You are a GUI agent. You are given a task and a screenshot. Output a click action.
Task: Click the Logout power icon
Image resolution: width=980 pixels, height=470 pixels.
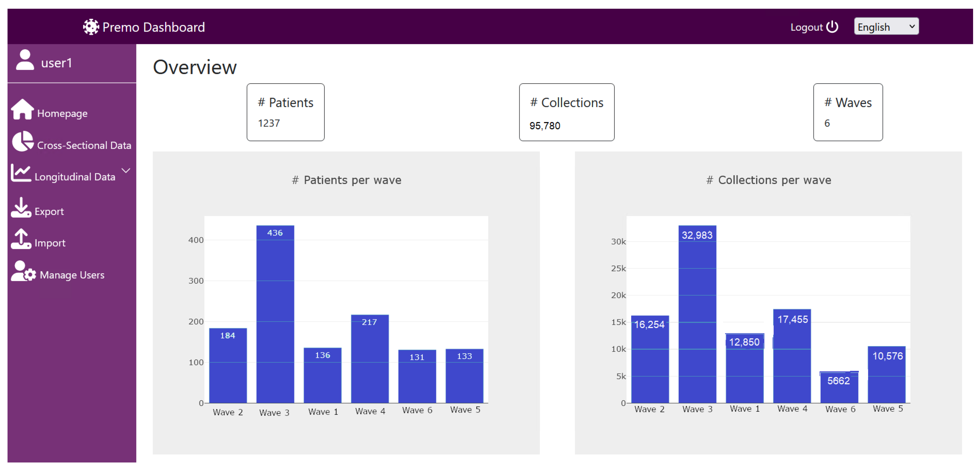[x=832, y=27]
